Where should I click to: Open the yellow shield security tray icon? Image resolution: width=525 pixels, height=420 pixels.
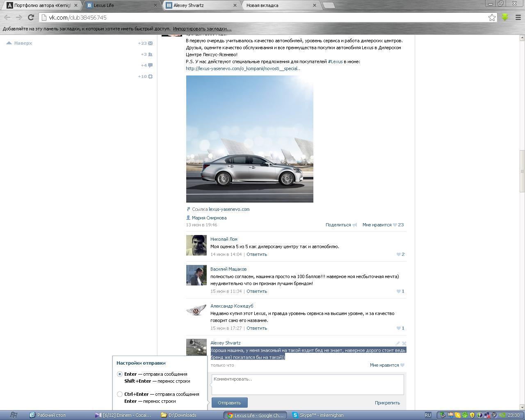click(x=472, y=415)
